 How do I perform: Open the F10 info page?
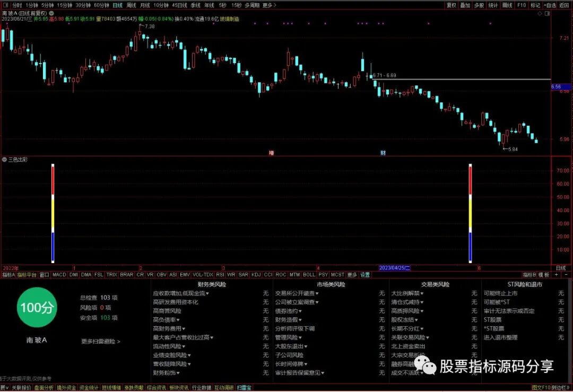pos(522,5)
